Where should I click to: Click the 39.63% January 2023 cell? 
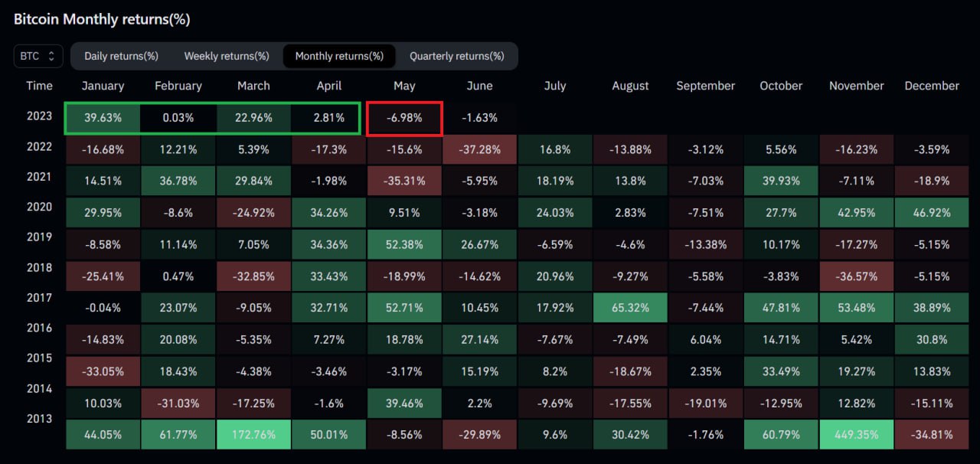point(103,119)
